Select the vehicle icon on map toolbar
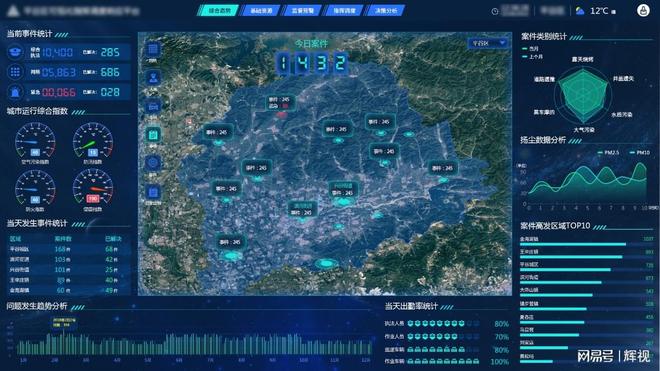Screen dimensions: 660x371 (x=153, y=107)
